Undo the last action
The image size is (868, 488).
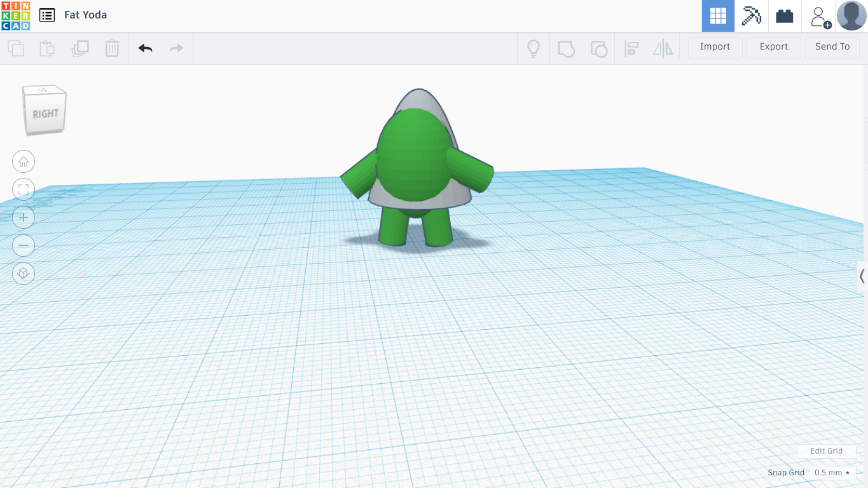coord(146,48)
